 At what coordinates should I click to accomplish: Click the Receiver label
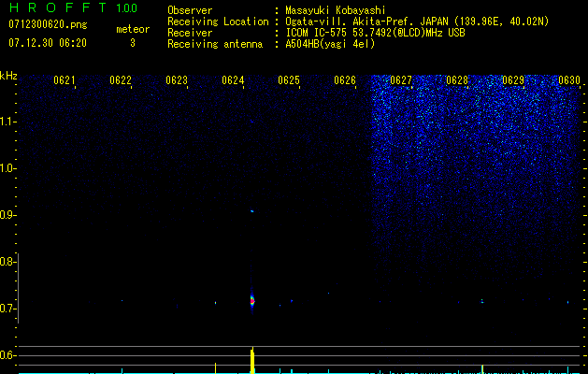coord(190,33)
